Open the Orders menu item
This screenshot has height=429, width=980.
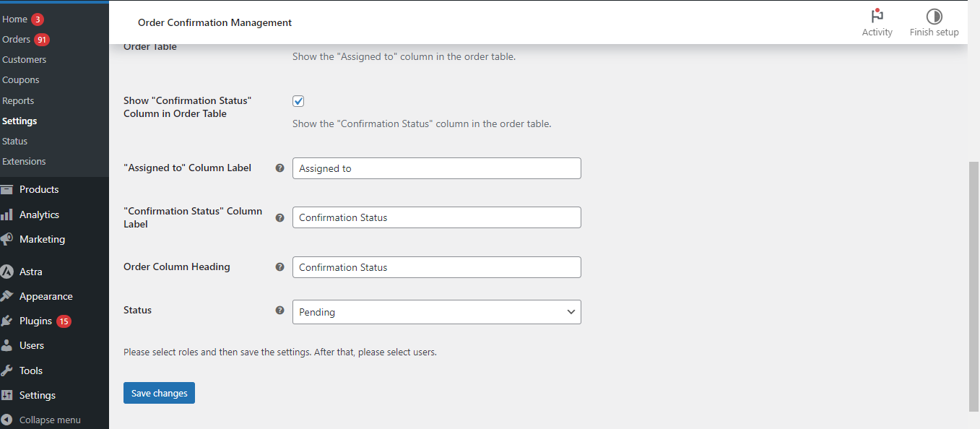pyautogui.click(x=16, y=39)
